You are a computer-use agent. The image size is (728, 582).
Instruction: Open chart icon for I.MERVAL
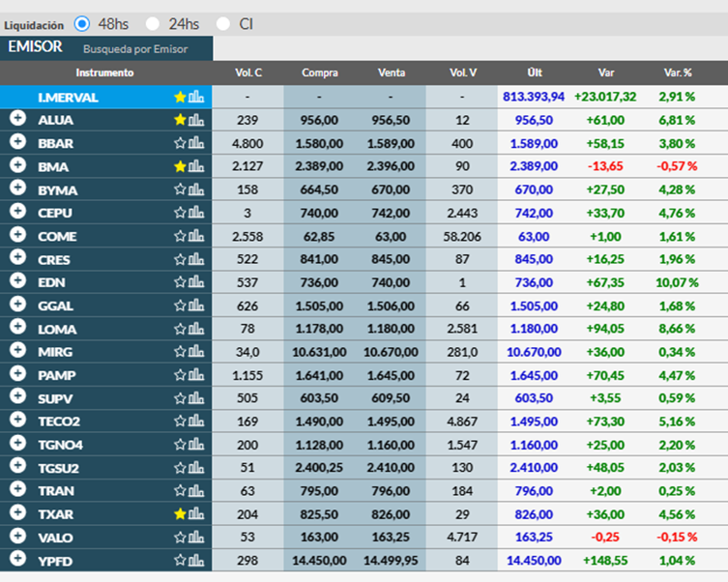coord(196,97)
